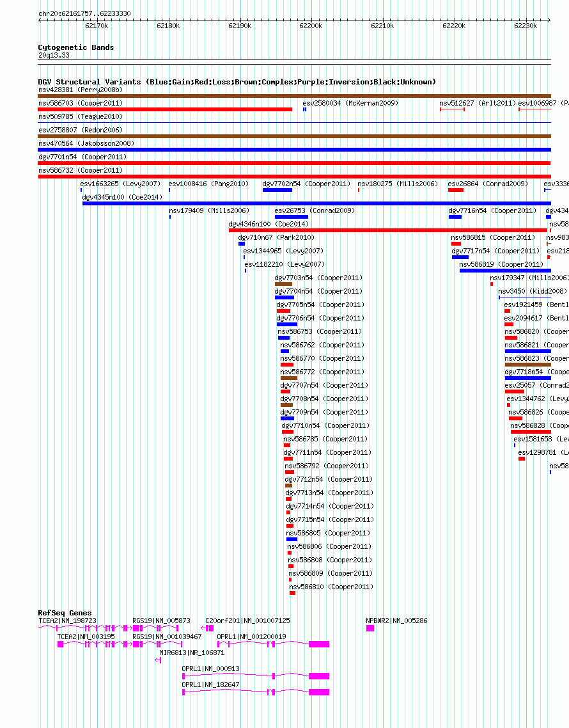Click the esv2758807 (Redon2006) label
The image size is (569, 728).
81,130
